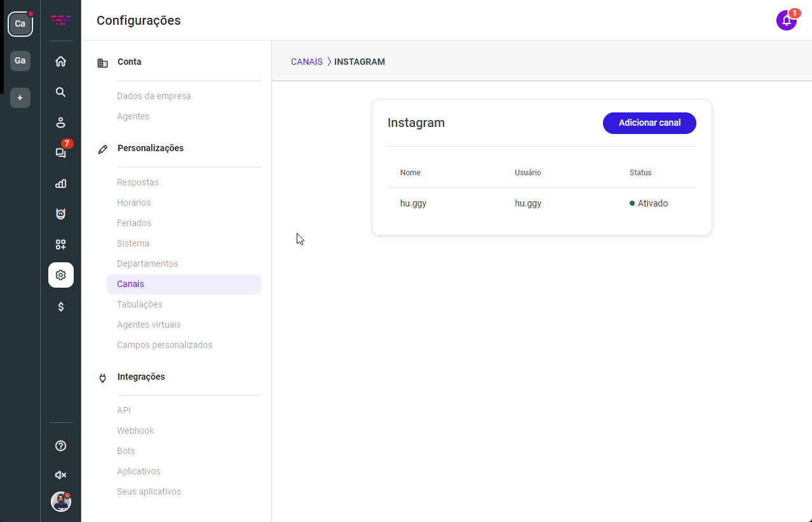The width and height of the screenshot is (812, 522).
Task: Click hu.ggy in Nome column
Action: tap(414, 203)
